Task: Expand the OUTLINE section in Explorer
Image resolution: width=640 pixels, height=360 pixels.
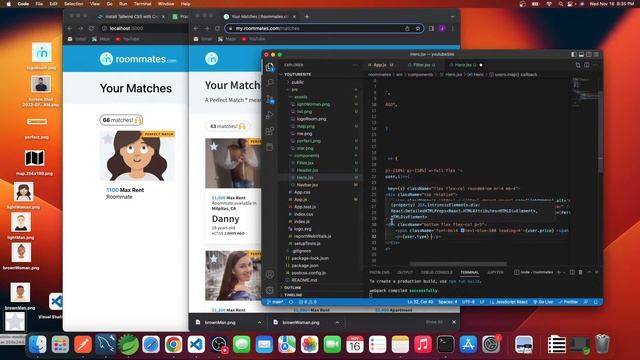Action: 292,288
